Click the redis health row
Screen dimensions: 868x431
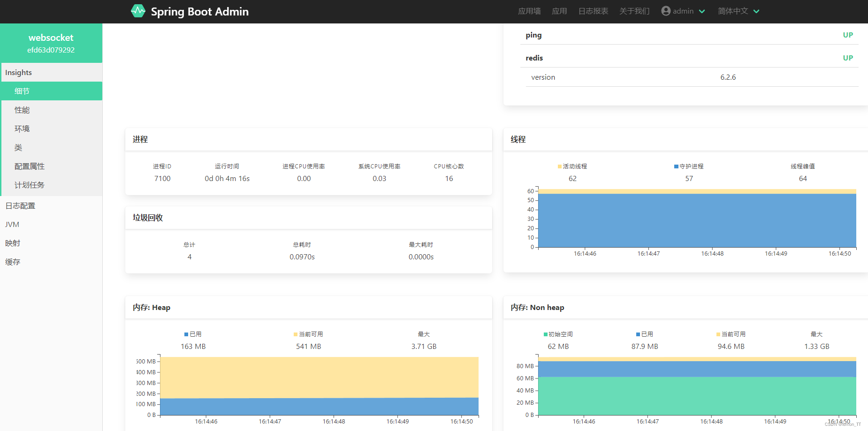pyautogui.click(x=689, y=58)
